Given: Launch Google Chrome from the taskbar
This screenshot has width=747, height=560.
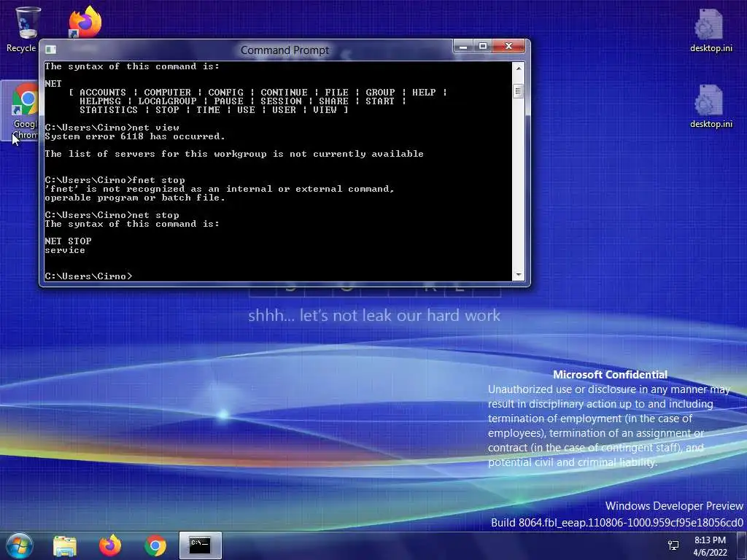Looking at the screenshot, I should [x=155, y=545].
